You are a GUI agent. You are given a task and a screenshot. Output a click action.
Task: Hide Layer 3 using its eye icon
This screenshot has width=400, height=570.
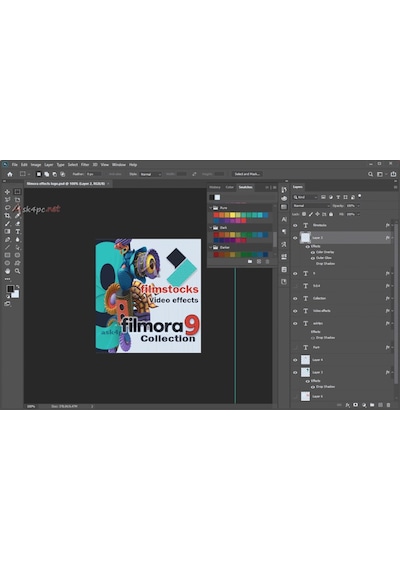tap(295, 372)
